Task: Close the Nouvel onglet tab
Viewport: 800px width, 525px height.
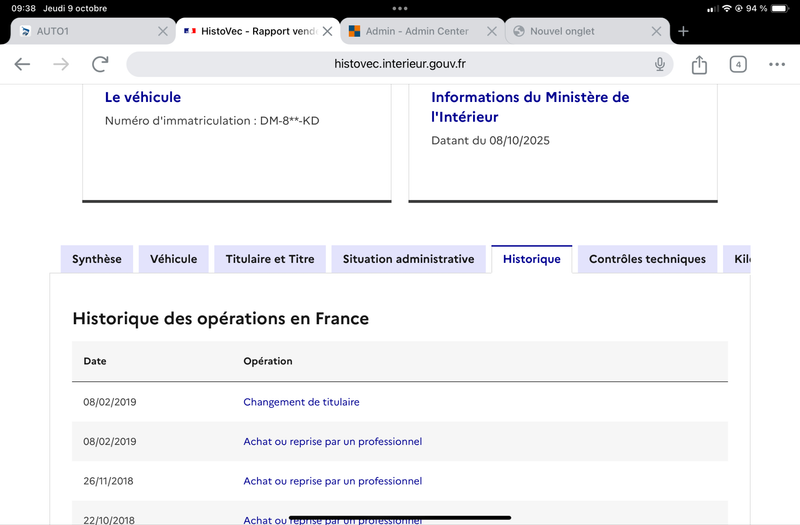Action: 656,31
